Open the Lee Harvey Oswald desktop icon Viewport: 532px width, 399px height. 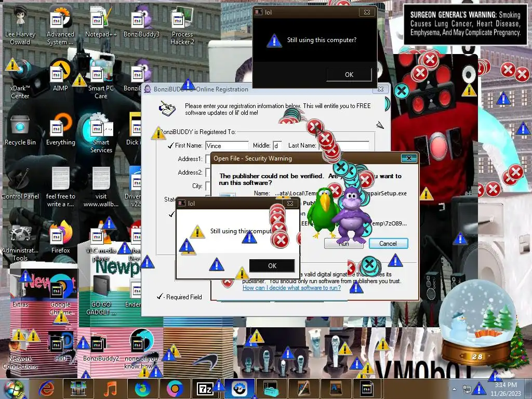click(20, 25)
